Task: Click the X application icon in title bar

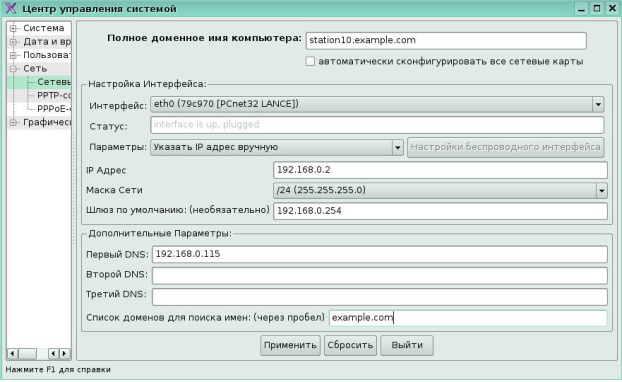Action: click(11, 8)
